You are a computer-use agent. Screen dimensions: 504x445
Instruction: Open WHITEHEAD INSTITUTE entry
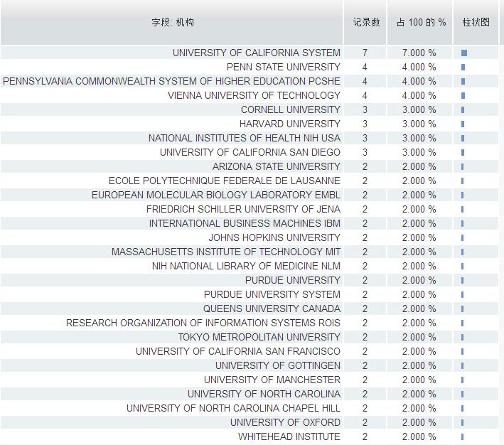pyautogui.click(x=289, y=436)
